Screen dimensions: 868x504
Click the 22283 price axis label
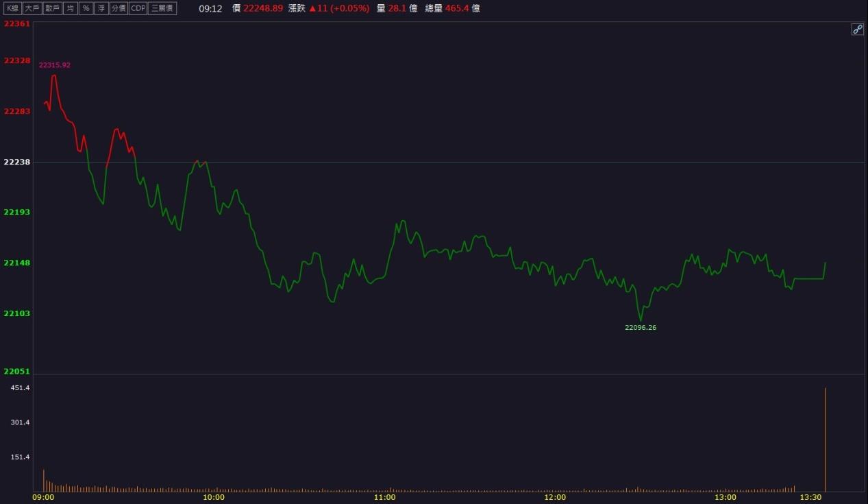17,111
